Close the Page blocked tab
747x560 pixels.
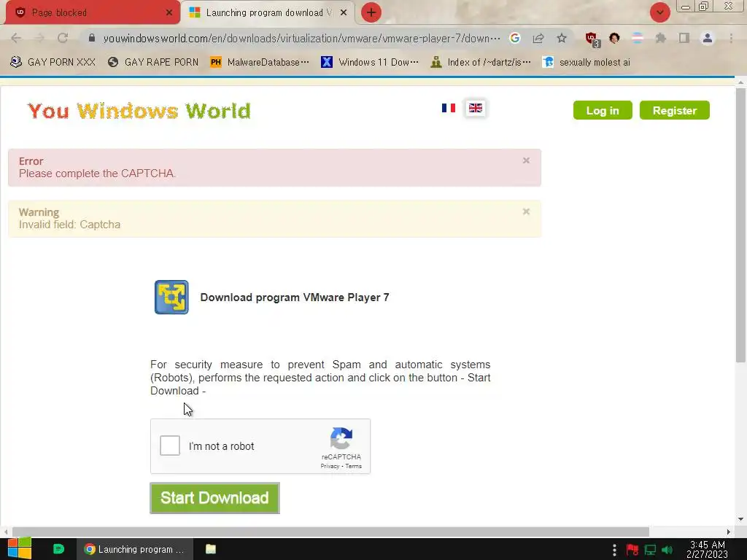click(x=169, y=13)
